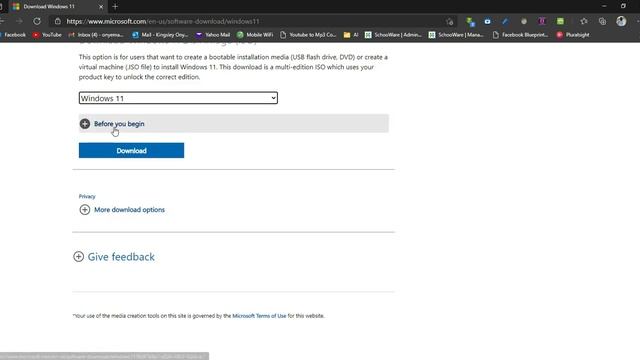Open the green square extension icon
Screen dimensions: 640x360
point(560,21)
